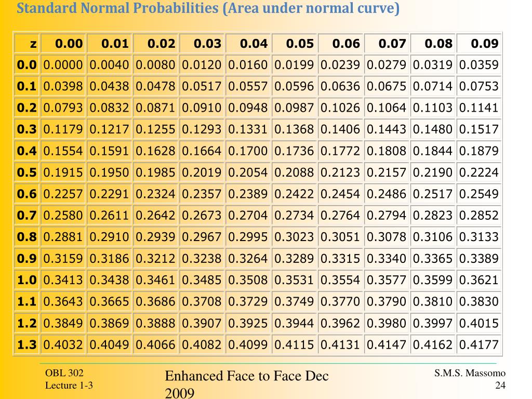Select column header 0.01

point(110,44)
